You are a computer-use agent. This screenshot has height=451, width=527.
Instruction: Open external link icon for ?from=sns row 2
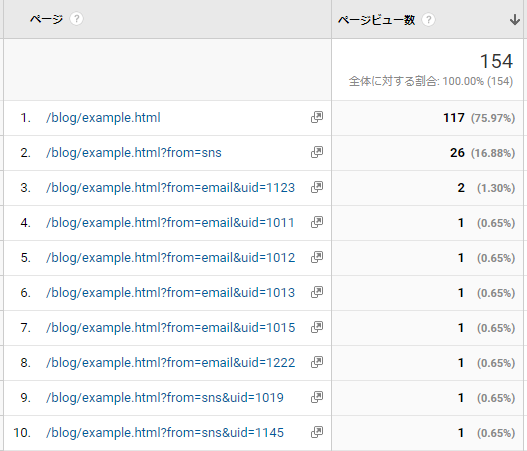317,152
